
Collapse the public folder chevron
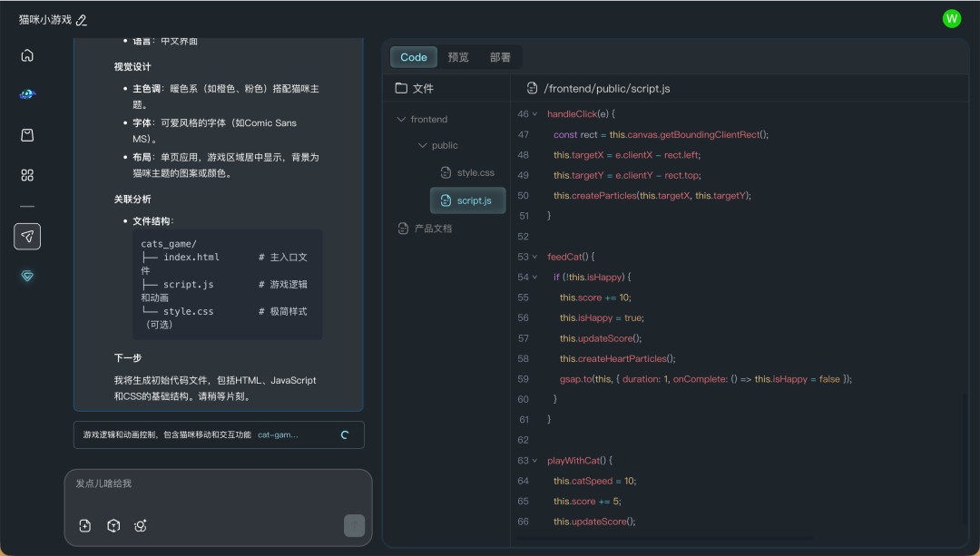(423, 145)
